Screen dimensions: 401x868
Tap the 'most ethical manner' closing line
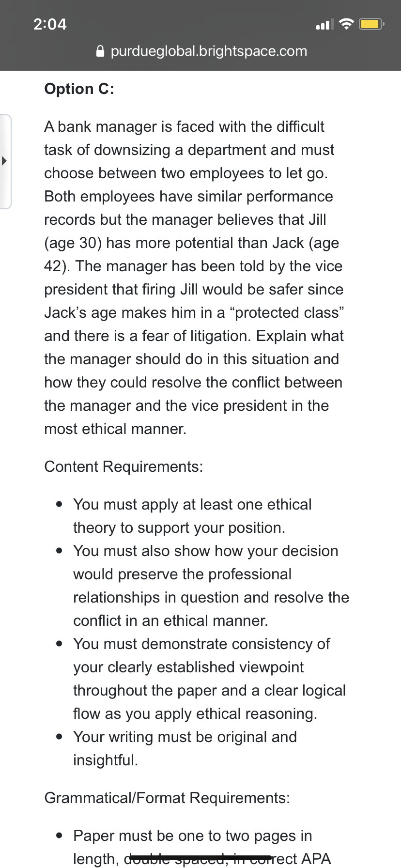coord(115,429)
